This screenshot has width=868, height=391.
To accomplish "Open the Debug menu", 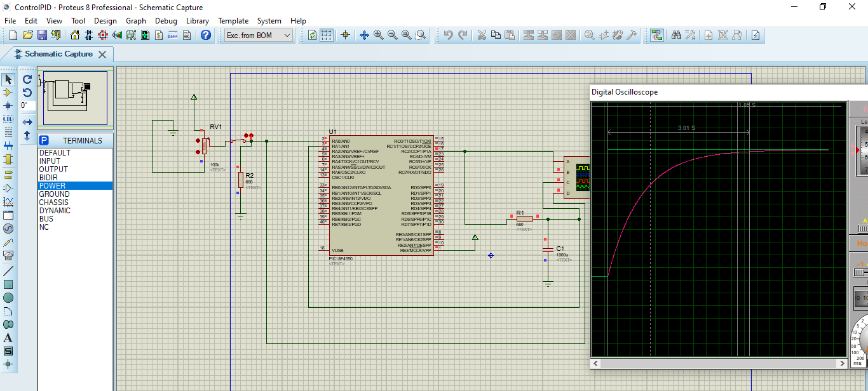I will (x=166, y=21).
